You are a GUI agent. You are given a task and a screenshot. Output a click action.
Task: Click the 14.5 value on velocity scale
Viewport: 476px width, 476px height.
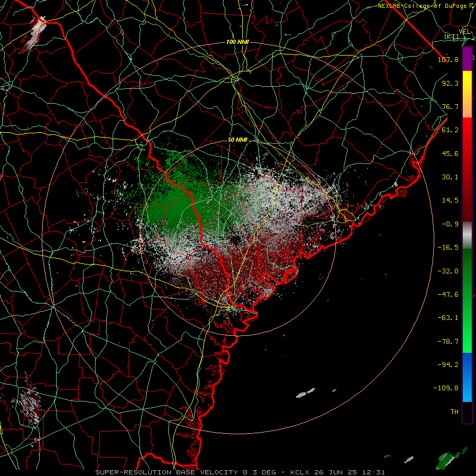[450, 200]
